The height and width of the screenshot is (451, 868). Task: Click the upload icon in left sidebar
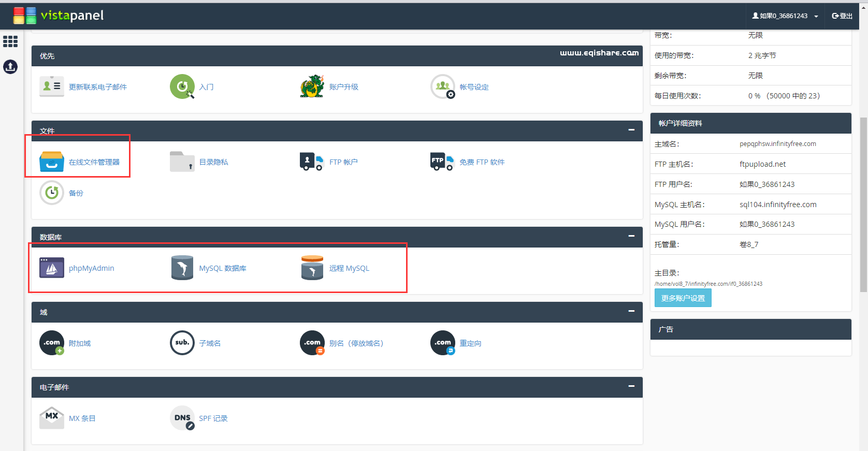pos(10,67)
